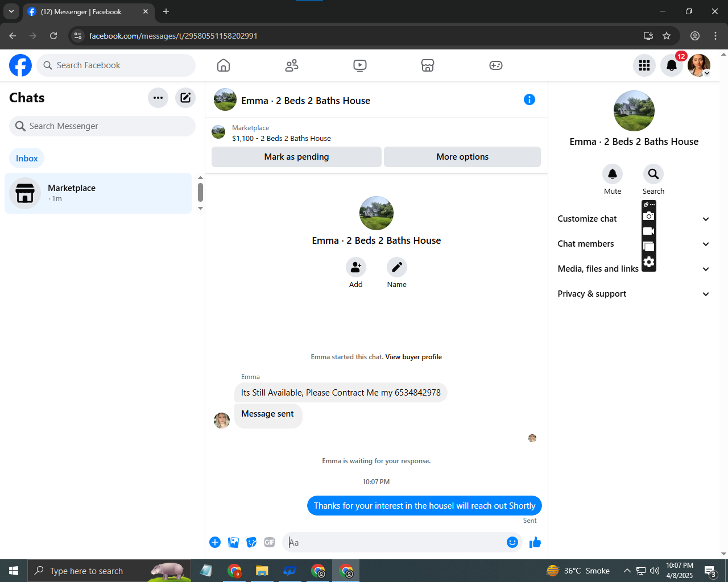Open browser tab search dropdown arrow
The image size is (728, 582).
pos(11,11)
